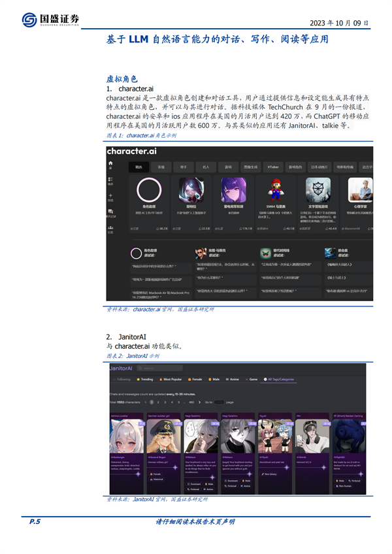The height and width of the screenshot is (554, 392).
Task: Open the Most Popular tab in JanitorAI
Action: pos(171,380)
